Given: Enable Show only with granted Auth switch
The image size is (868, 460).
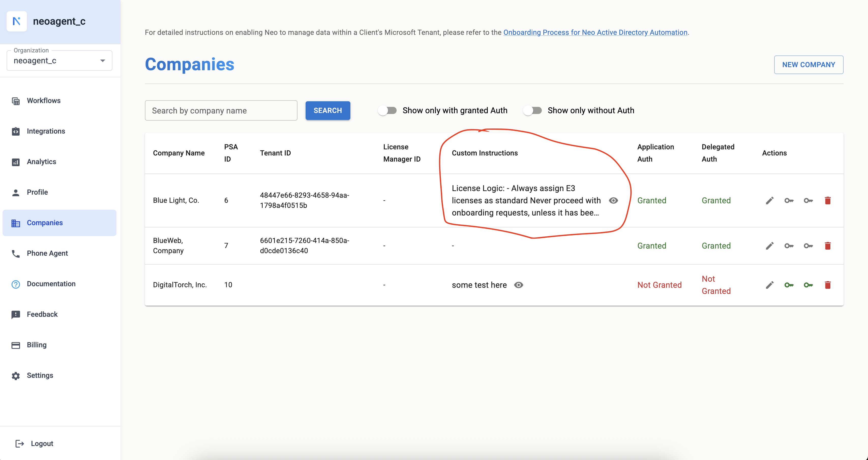Looking at the screenshot, I should pos(387,110).
